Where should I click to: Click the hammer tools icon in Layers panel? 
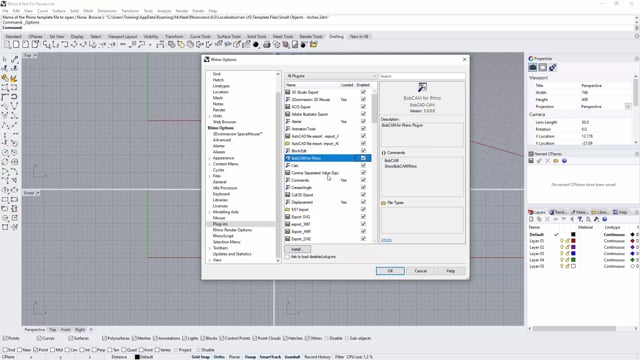(596, 219)
